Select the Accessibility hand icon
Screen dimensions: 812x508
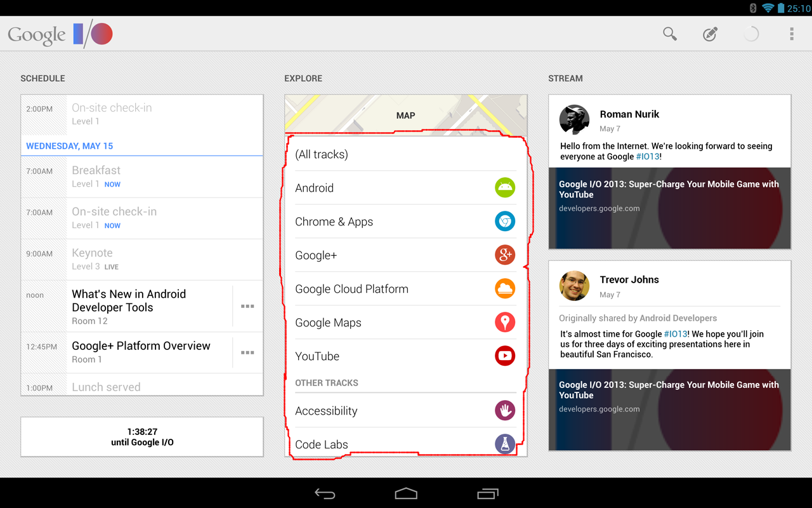tap(505, 410)
